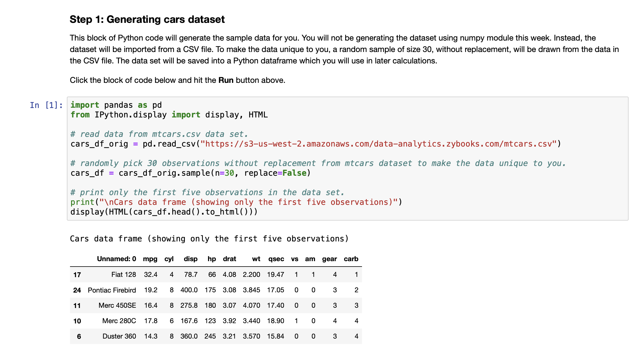Click the print statement line in the code
636x364 pixels.
tap(236, 202)
